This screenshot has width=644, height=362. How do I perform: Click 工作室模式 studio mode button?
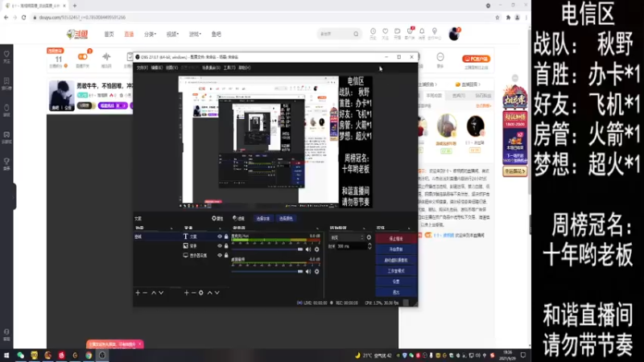(x=396, y=271)
